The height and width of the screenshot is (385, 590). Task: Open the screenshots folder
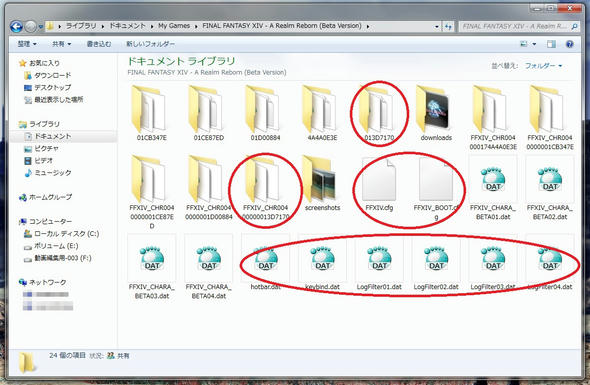(322, 184)
